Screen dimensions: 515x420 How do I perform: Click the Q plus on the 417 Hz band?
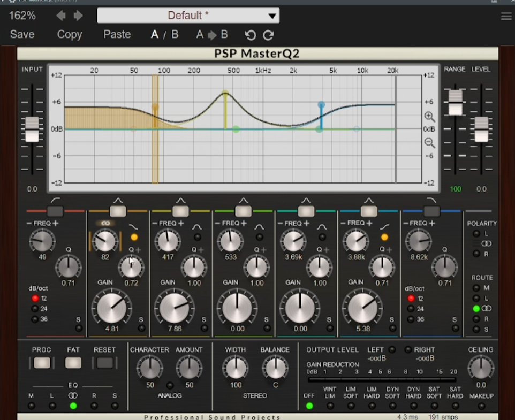(201, 250)
